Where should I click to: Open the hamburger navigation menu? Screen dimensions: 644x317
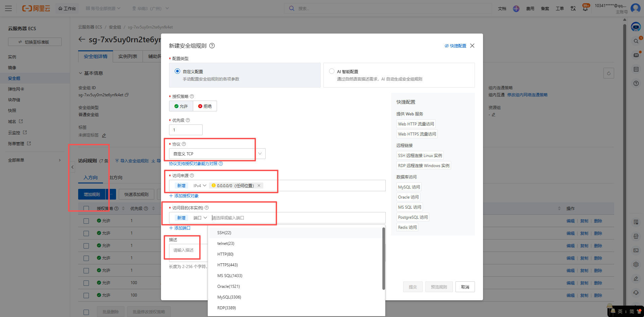pyautogui.click(x=8, y=8)
